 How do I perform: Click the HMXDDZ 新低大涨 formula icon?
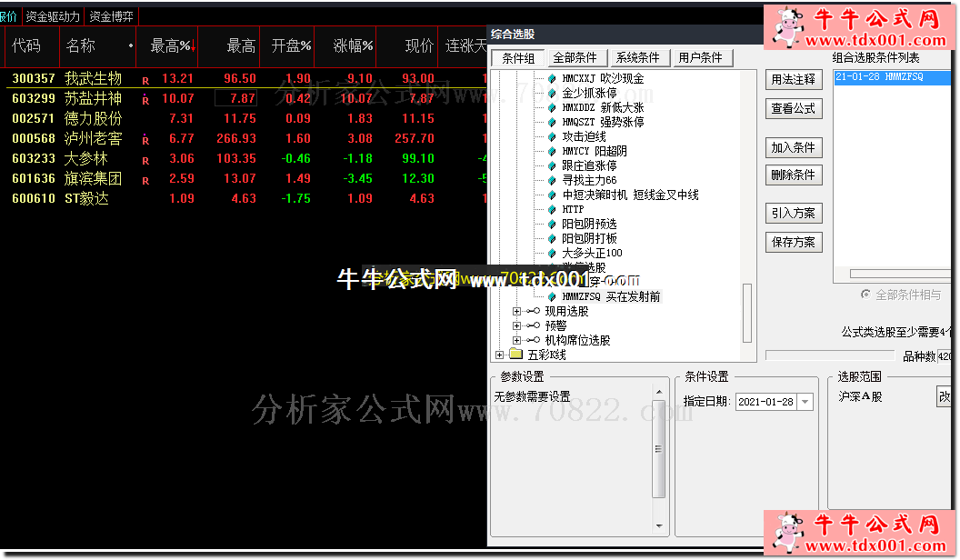(552, 107)
